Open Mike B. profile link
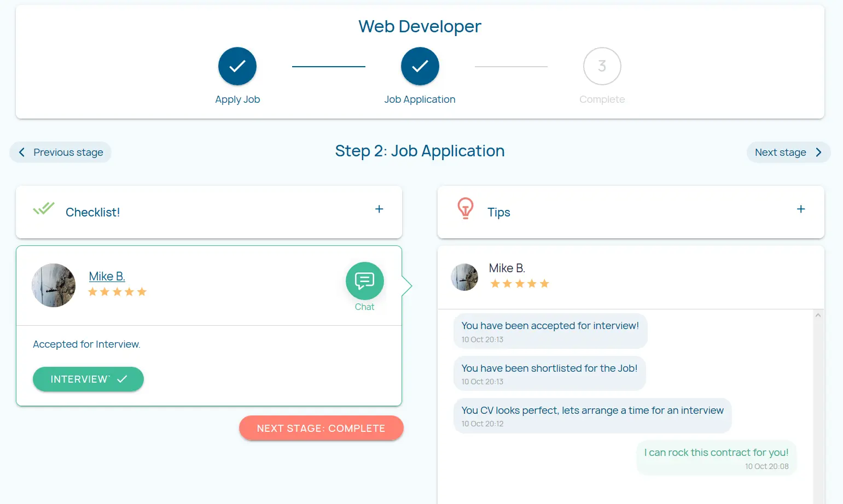Viewport: 843px width, 504px height. tap(107, 276)
